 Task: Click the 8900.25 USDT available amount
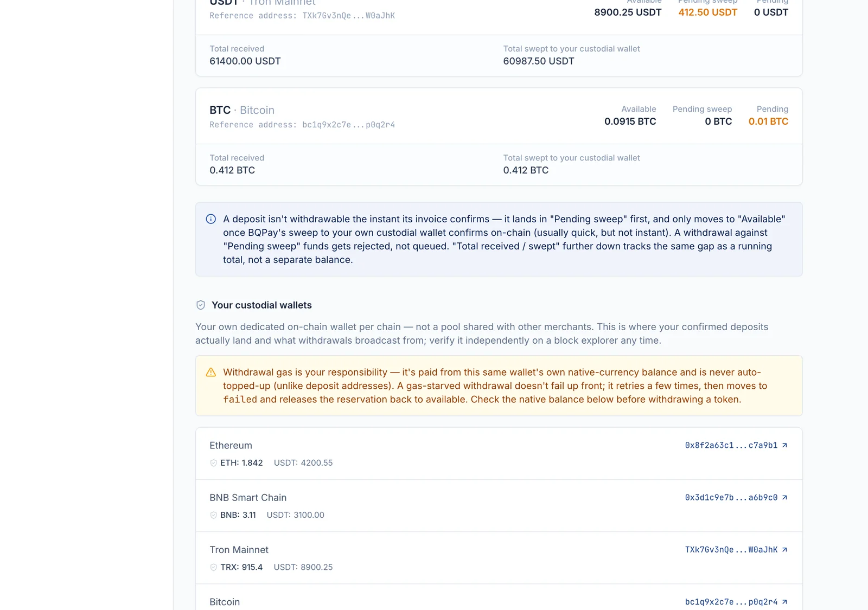pos(628,12)
